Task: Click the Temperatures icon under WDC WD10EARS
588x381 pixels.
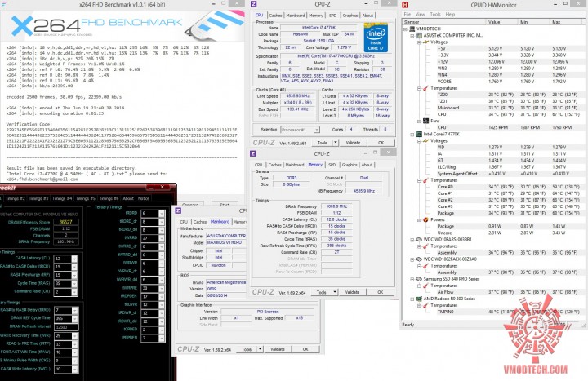Action: click(425, 246)
